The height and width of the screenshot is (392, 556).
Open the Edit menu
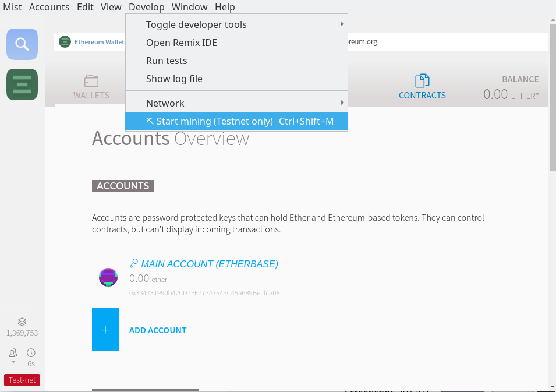[85, 7]
